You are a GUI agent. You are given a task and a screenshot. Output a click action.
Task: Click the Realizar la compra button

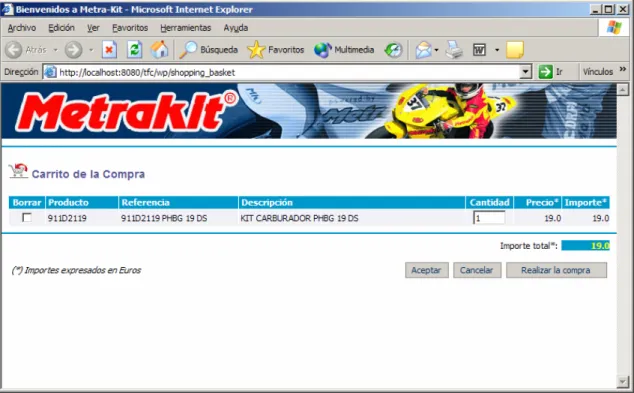click(x=556, y=270)
